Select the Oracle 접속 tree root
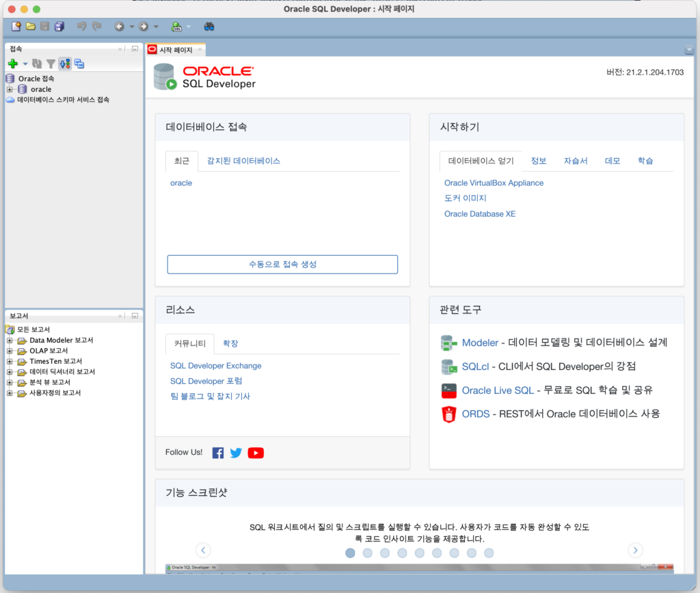Image resolution: width=700 pixels, height=593 pixels. tap(36, 79)
